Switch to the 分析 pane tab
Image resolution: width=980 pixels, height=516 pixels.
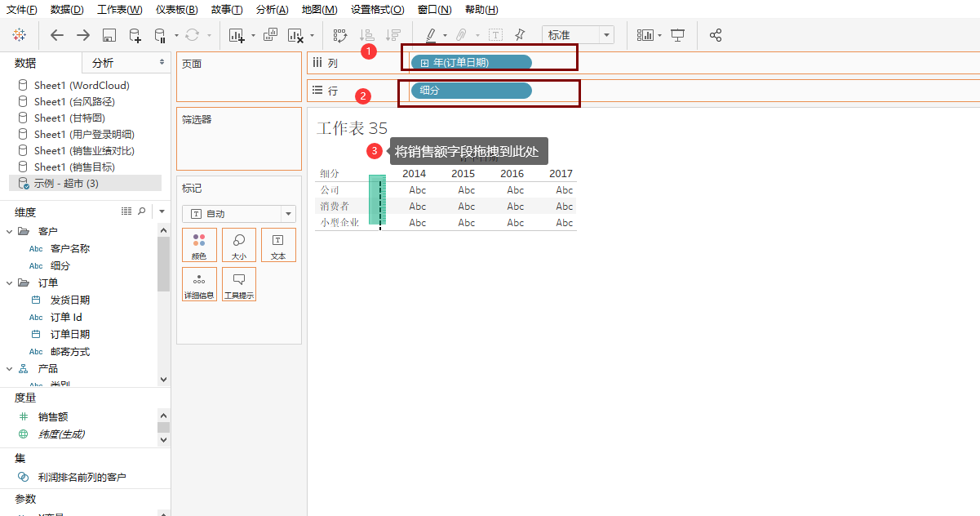(x=103, y=63)
